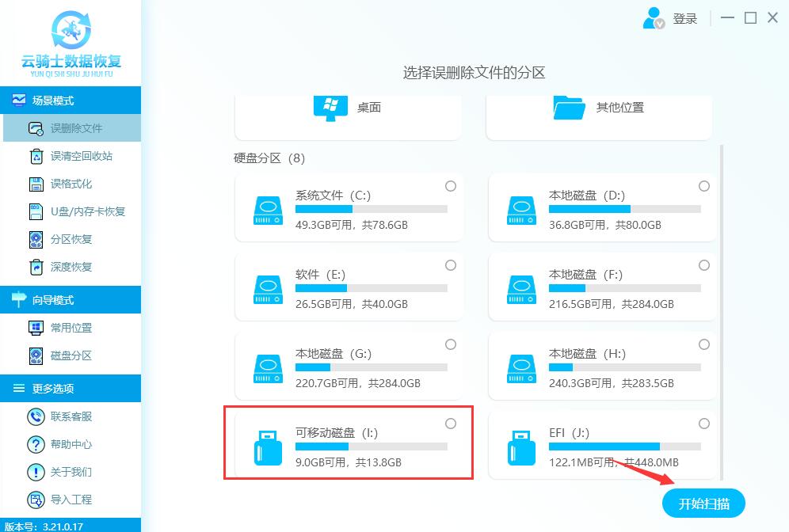
Task: Click the 联系客服 phone icon
Action: (36, 416)
